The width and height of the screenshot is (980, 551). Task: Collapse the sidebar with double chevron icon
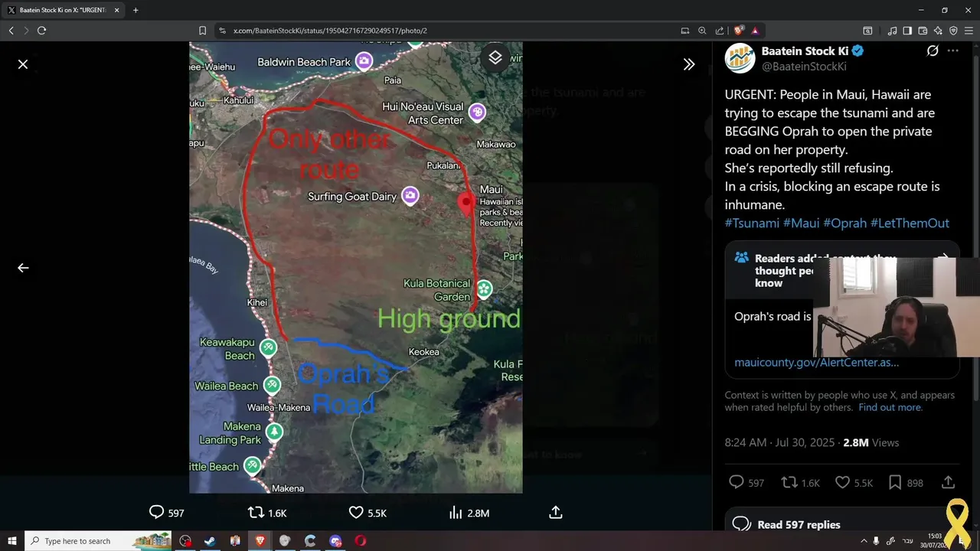[x=689, y=65]
